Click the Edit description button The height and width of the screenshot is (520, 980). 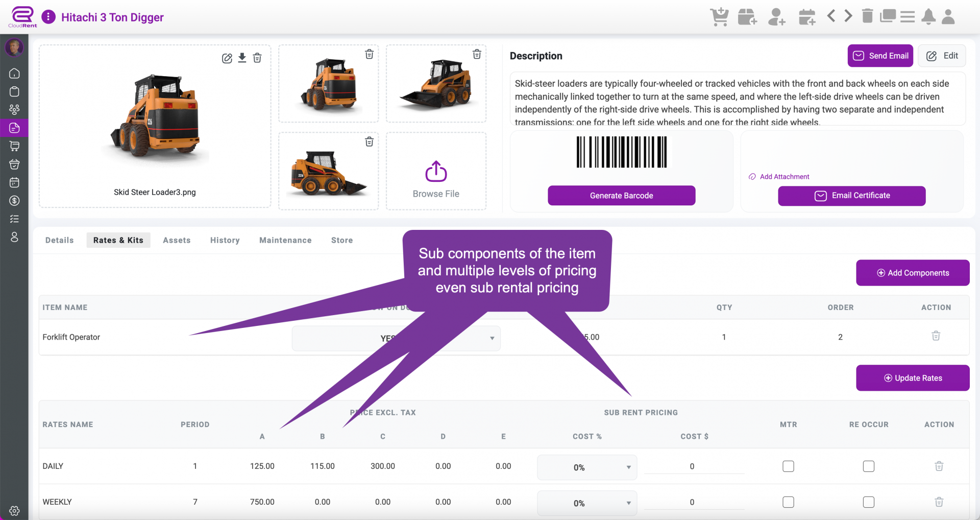[x=942, y=56]
